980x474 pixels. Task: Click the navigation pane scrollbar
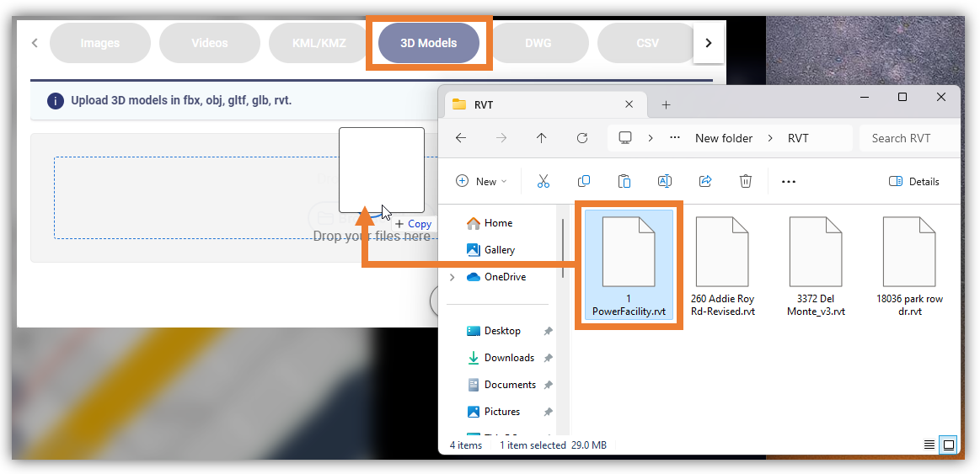(565, 248)
